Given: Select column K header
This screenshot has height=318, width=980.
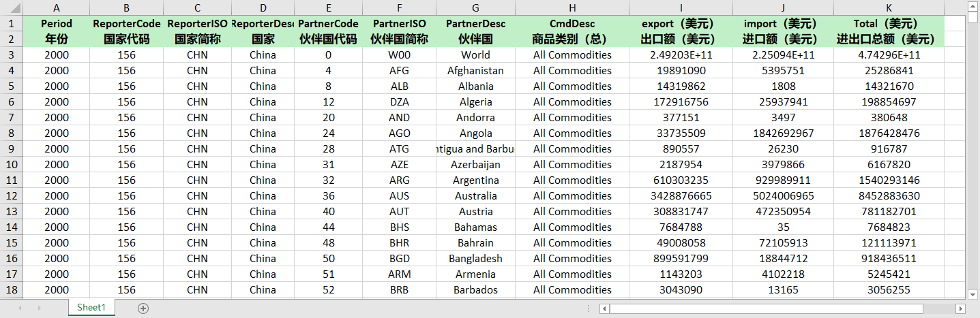Looking at the screenshot, I should (888, 7).
